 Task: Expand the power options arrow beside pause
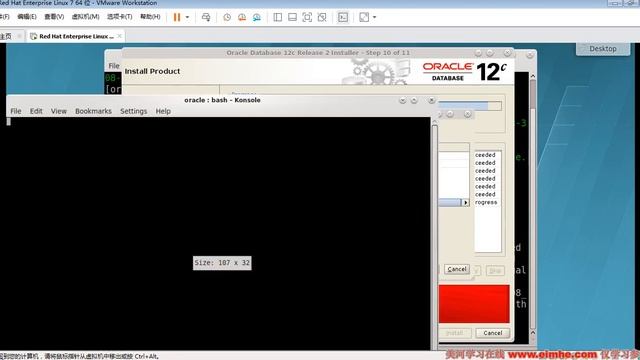pyautogui.click(x=187, y=17)
